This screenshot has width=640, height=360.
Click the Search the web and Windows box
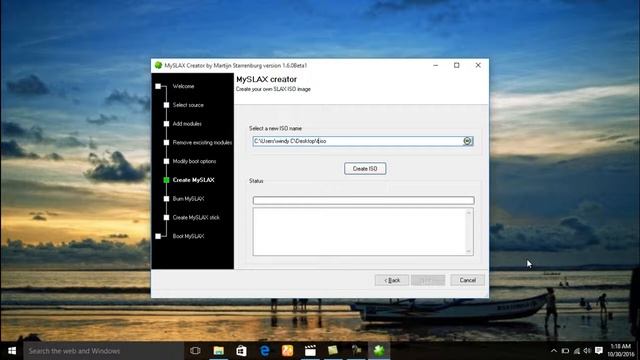click(103, 351)
